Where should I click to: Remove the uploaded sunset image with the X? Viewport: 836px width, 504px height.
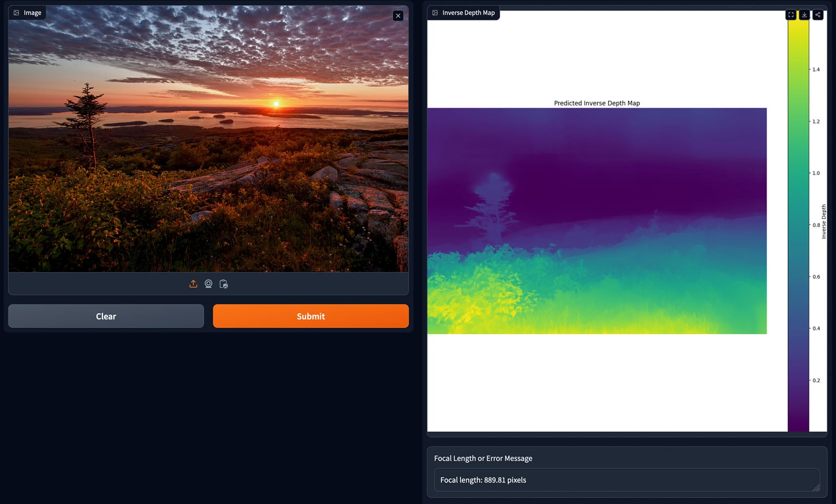pos(398,16)
